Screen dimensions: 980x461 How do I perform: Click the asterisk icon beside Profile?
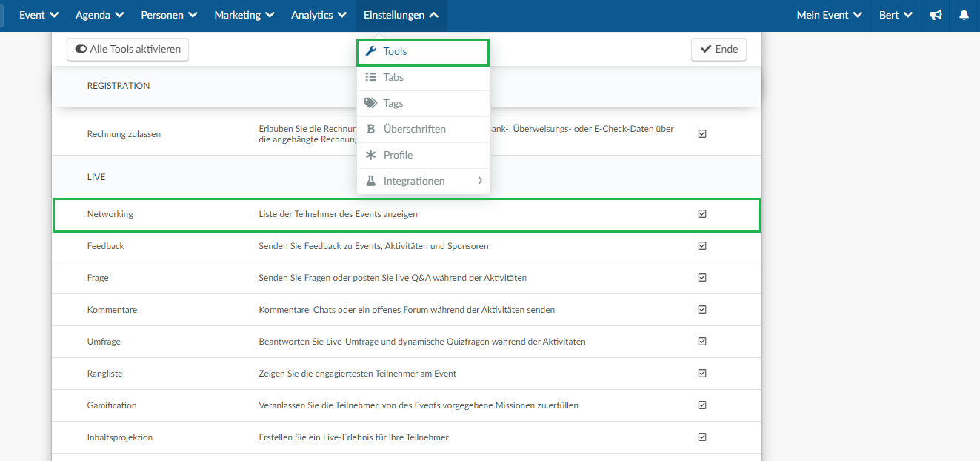coord(371,155)
